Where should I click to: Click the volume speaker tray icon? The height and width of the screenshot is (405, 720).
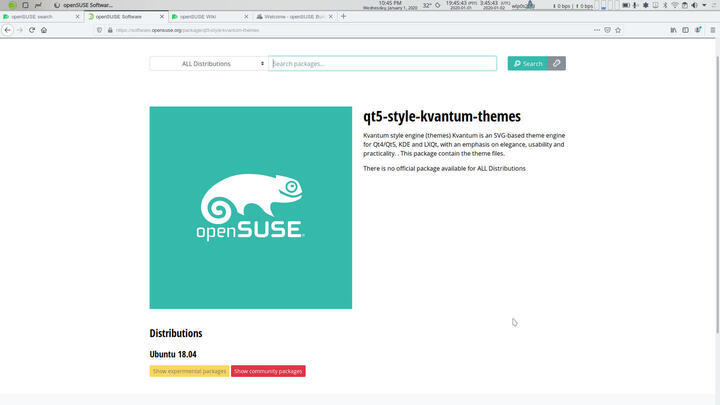[694, 5]
